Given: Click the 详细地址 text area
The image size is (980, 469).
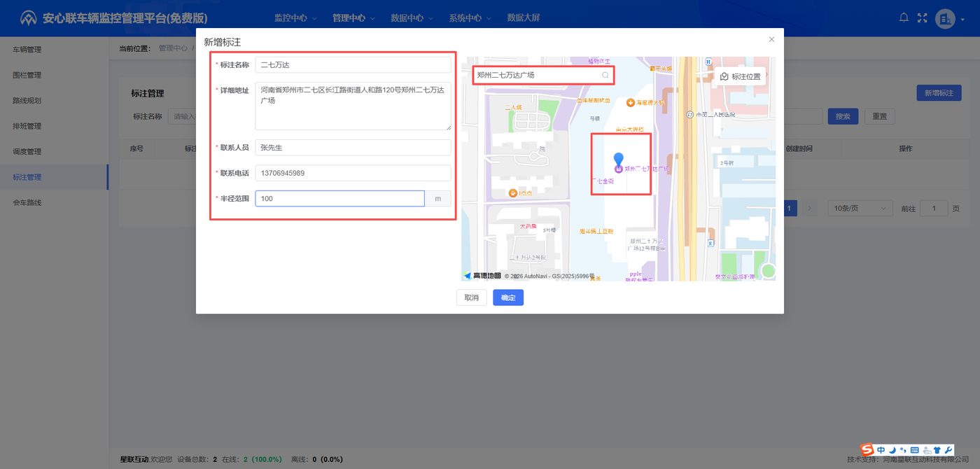Looking at the screenshot, I should tap(353, 106).
